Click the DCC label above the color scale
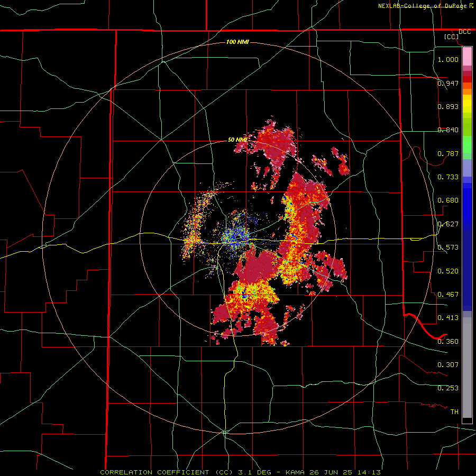 [x=464, y=32]
